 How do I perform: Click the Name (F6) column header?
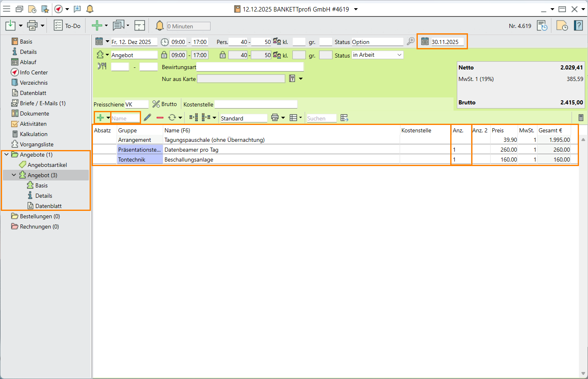tap(177, 130)
